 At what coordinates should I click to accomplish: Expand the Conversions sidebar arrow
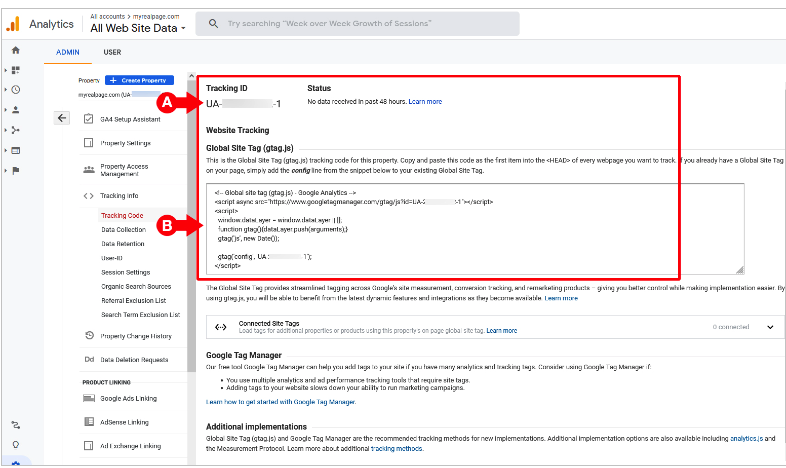pos(6,170)
